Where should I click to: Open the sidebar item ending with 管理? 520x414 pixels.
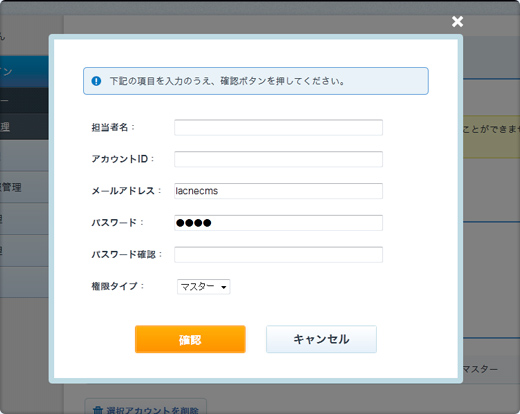[24, 187]
